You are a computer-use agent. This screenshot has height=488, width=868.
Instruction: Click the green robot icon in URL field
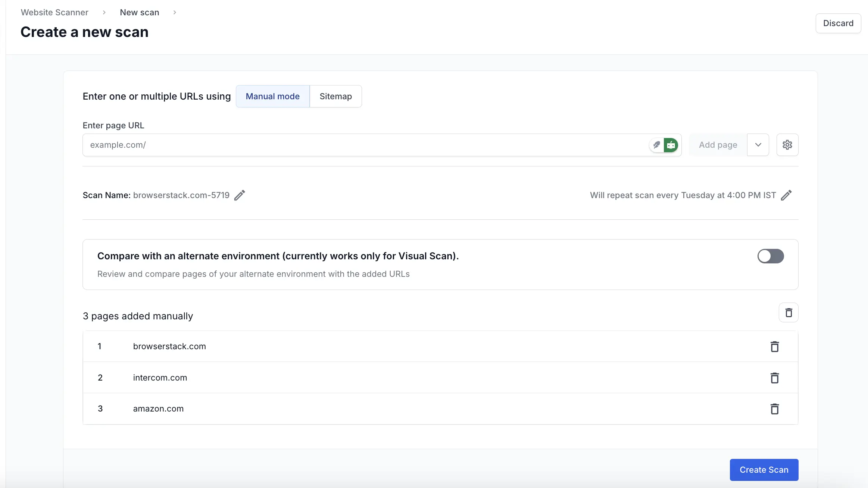click(x=671, y=145)
